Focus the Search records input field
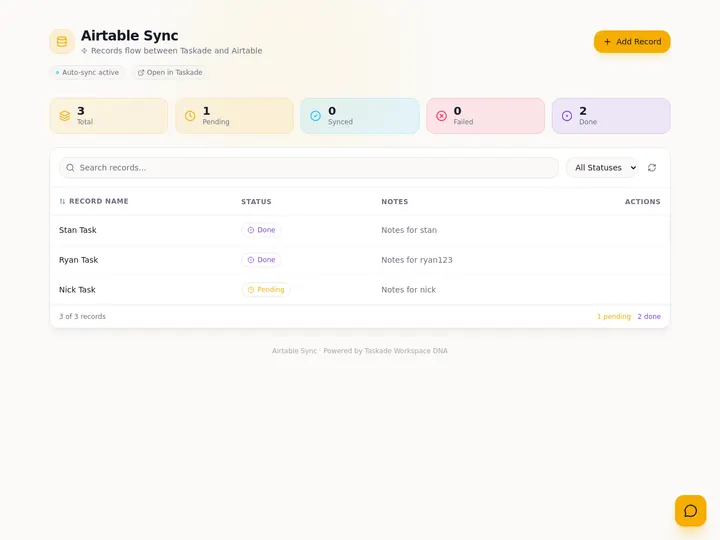This screenshot has height=540, width=720. 309,168
